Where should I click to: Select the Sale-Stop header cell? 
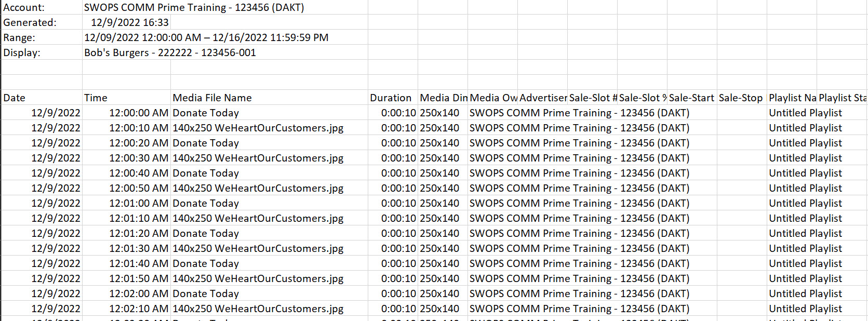coord(741,98)
